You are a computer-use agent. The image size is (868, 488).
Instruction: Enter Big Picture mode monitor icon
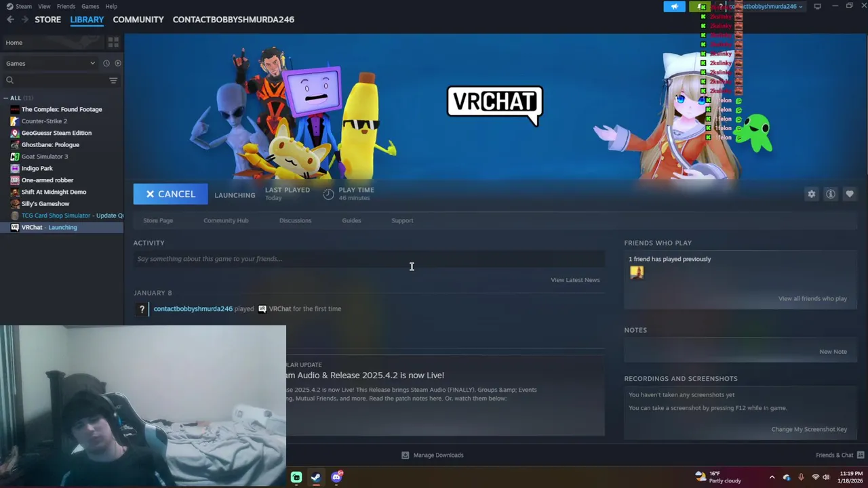[817, 6]
